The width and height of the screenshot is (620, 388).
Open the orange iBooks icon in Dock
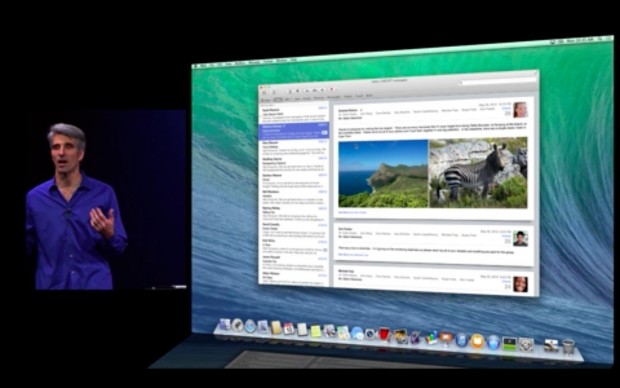click(477, 341)
